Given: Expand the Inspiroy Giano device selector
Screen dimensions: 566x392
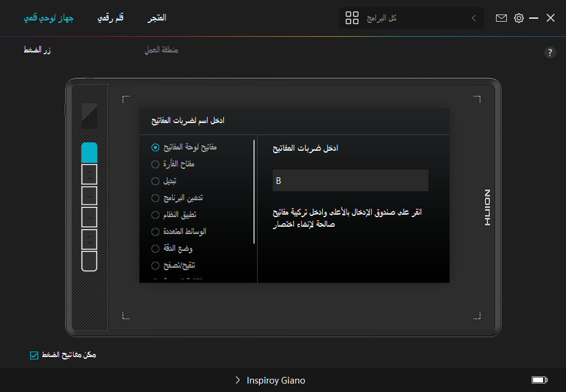Looking at the screenshot, I should tap(275, 381).
